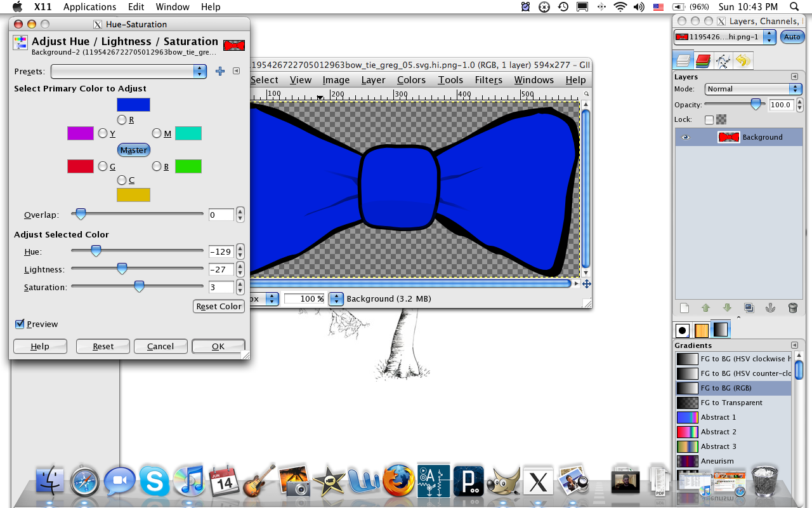Select the M primary color radio button

[x=157, y=133]
